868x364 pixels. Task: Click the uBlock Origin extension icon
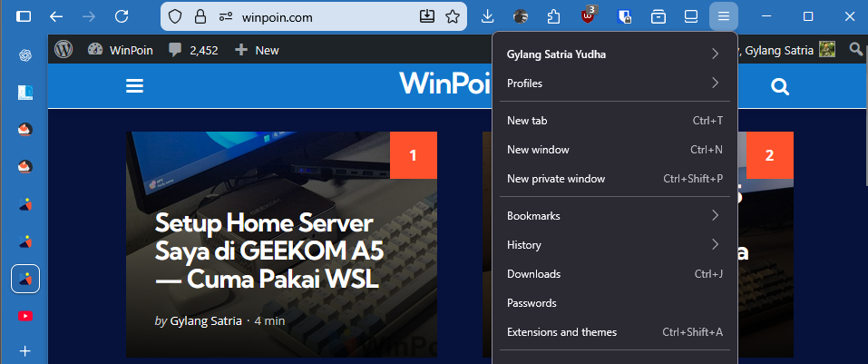pos(590,16)
